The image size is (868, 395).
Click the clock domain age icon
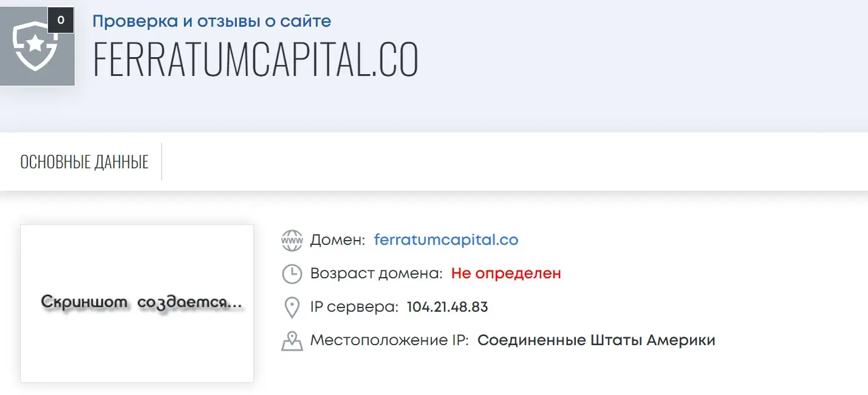[292, 273]
